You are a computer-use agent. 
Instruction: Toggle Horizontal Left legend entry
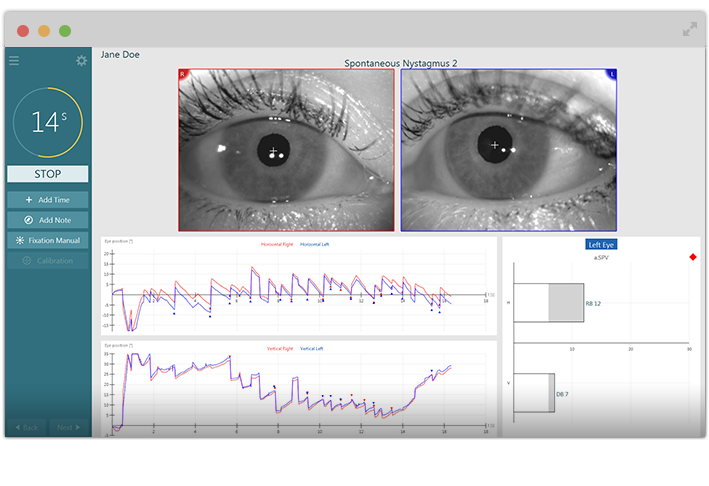315,244
